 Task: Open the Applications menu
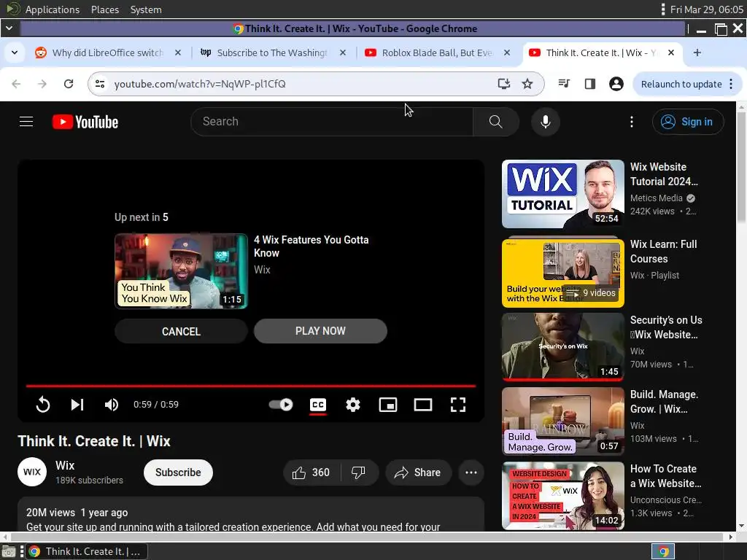point(52,9)
